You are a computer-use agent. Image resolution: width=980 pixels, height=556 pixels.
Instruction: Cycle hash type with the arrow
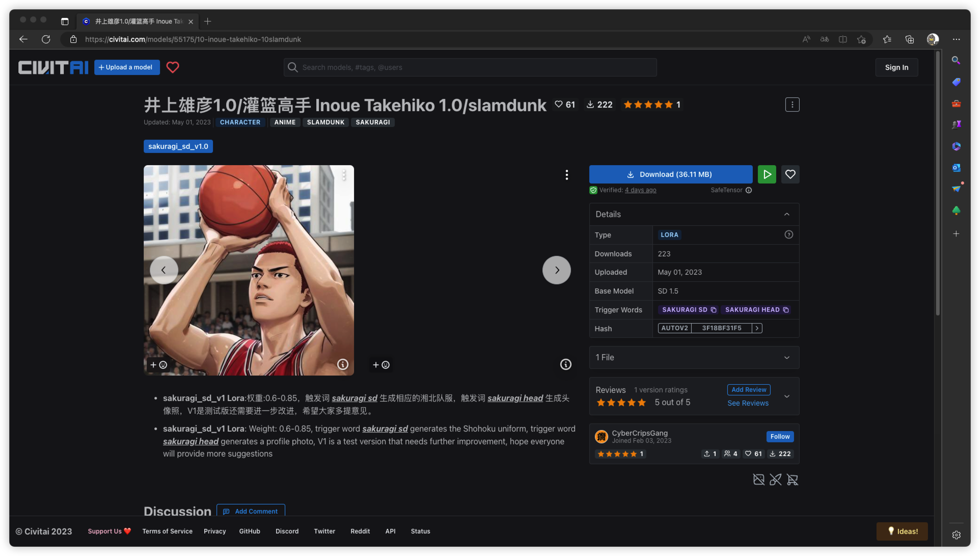pyautogui.click(x=757, y=328)
